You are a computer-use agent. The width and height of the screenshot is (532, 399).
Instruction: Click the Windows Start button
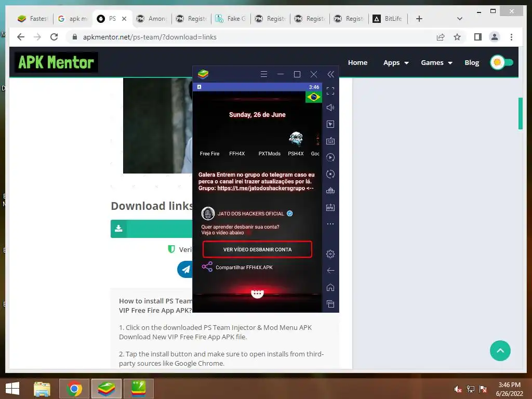click(12, 389)
